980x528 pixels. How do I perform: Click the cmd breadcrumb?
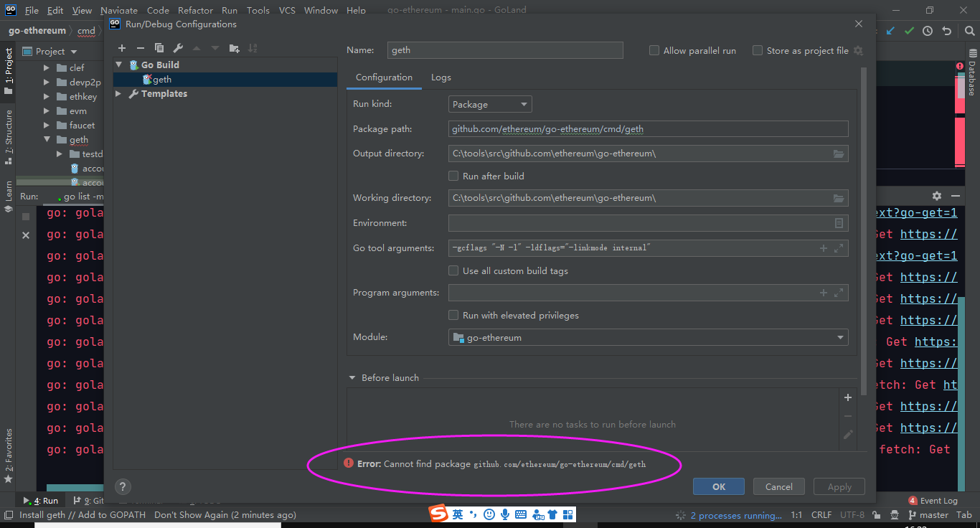pyautogui.click(x=86, y=31)
